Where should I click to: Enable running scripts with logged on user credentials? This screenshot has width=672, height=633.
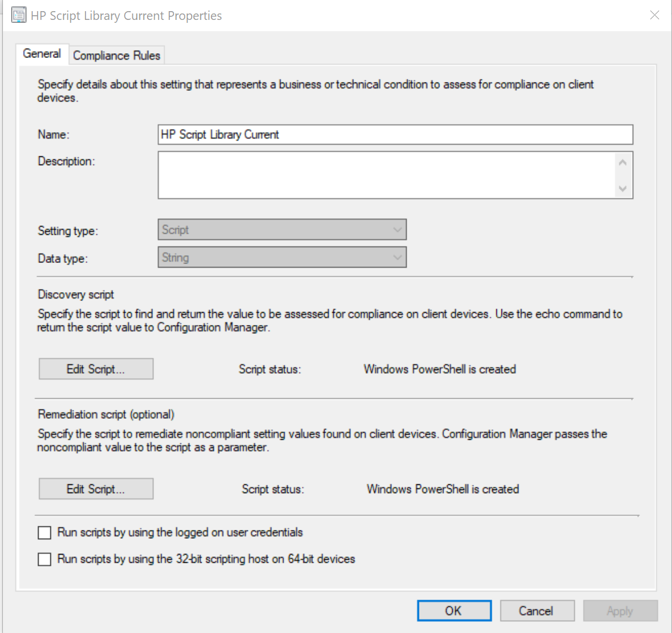(x=45, y=532)
